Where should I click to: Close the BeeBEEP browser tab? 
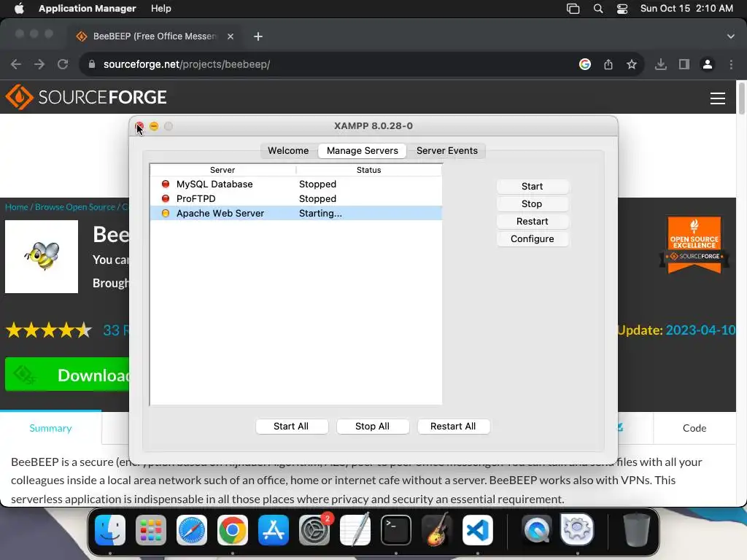tap(231, 36)
